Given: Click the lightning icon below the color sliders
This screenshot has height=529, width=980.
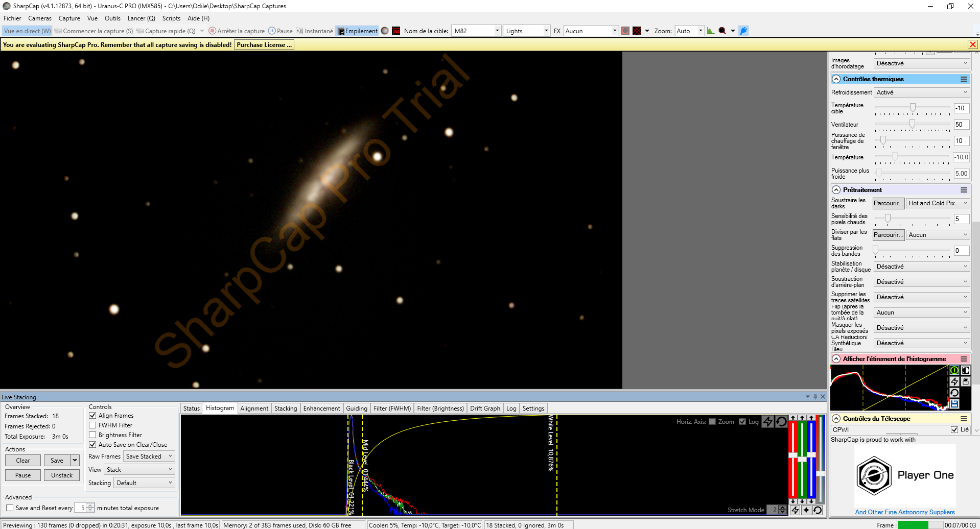Looking at the screenshot, I should pyautogui.click(x=795, y=510).
